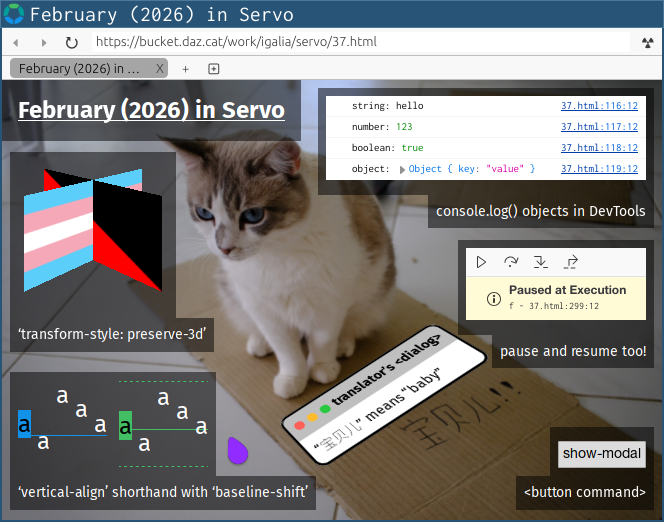Click the URL address bar
Viewport: 664px width, 522px height.
coord(360,43)
